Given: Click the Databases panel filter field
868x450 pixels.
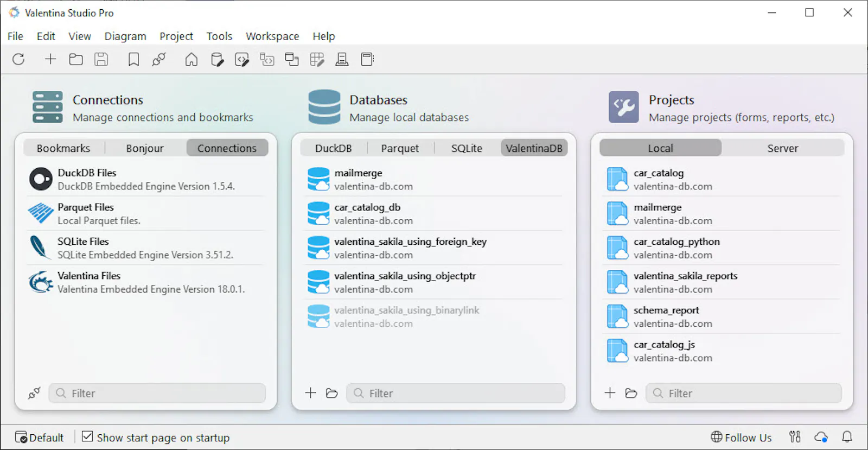Looking at the screenshot, I should (x=456, y=393).
